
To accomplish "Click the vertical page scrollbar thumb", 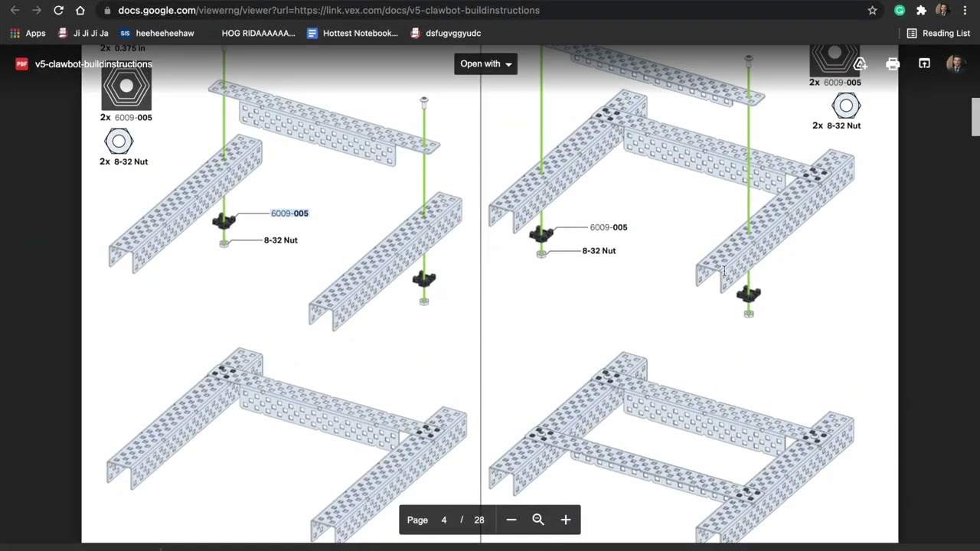I will click(975, 116).
